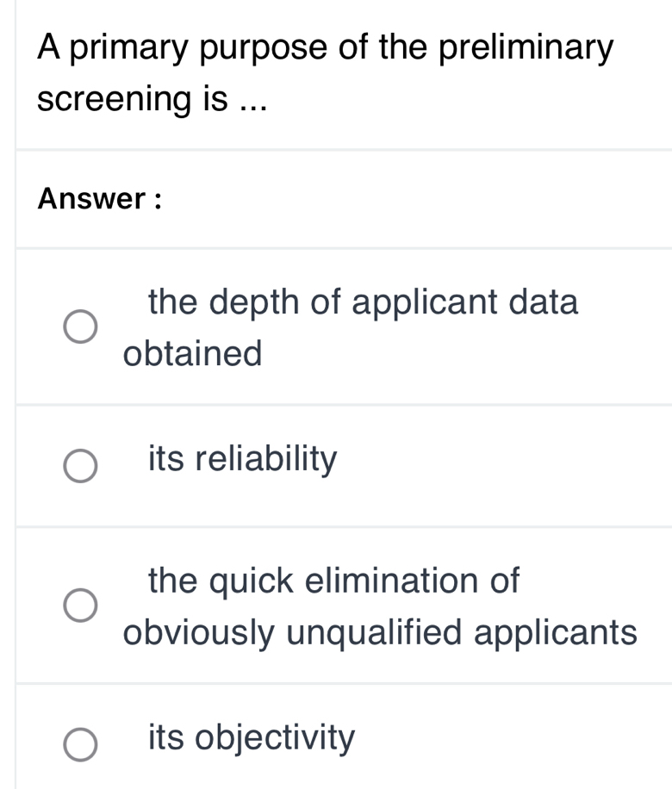Click the "obviously unqualified applicants" text line

[x=380, y=633]
